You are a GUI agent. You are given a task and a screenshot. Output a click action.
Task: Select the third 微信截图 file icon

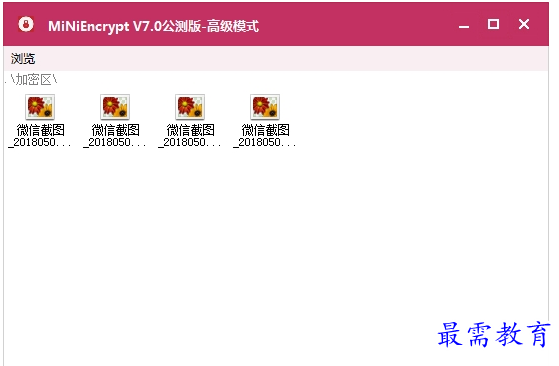click(190, 107)
